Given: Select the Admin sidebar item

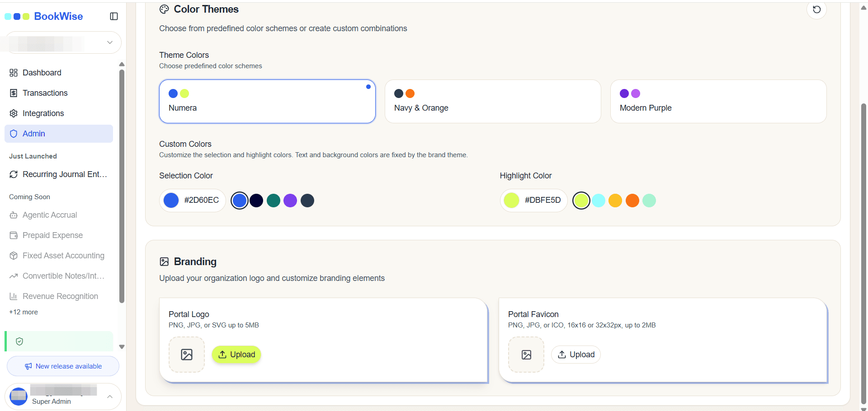Looking at the screenshot, I should tap(59, 134).
